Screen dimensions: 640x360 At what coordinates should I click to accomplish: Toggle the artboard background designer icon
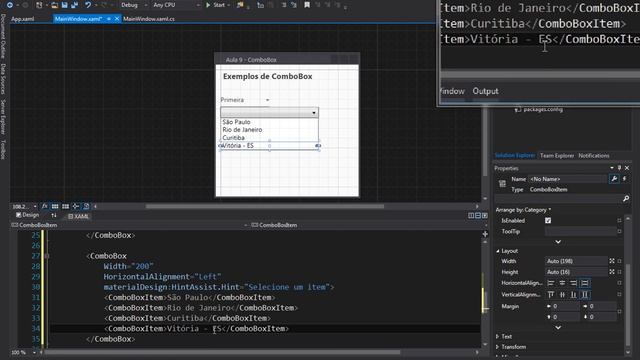click(x=86, y=207)
